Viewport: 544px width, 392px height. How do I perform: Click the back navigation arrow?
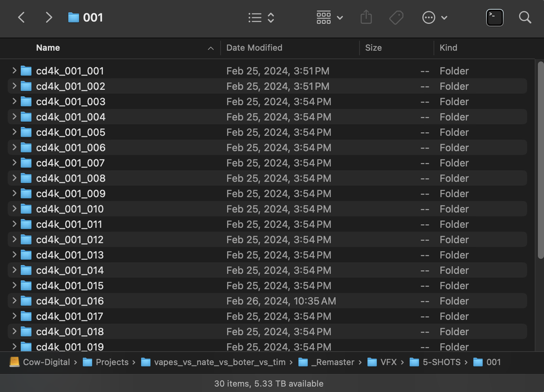21,17
